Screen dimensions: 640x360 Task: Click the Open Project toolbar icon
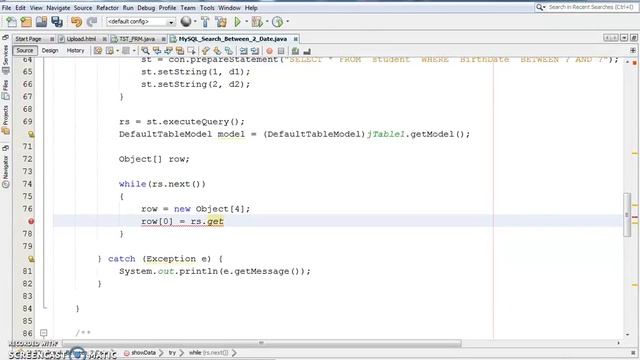[x=41, y=22]
